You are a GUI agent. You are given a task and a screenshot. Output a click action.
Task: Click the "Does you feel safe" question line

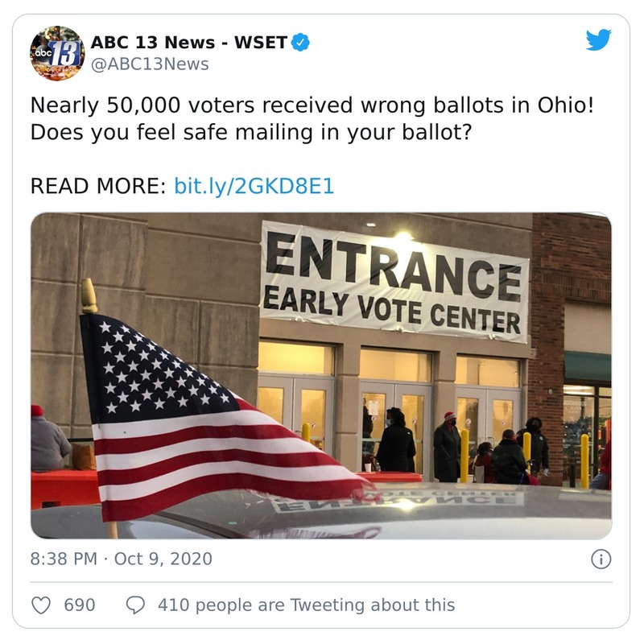[x=250, y=132]
